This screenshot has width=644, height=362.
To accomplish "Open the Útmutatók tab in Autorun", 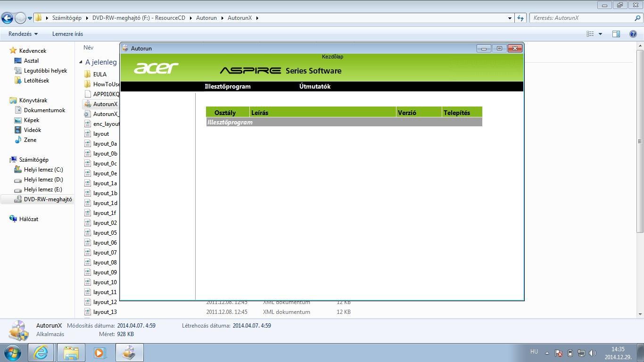I will pyautogui.click(x=315, y=87).
